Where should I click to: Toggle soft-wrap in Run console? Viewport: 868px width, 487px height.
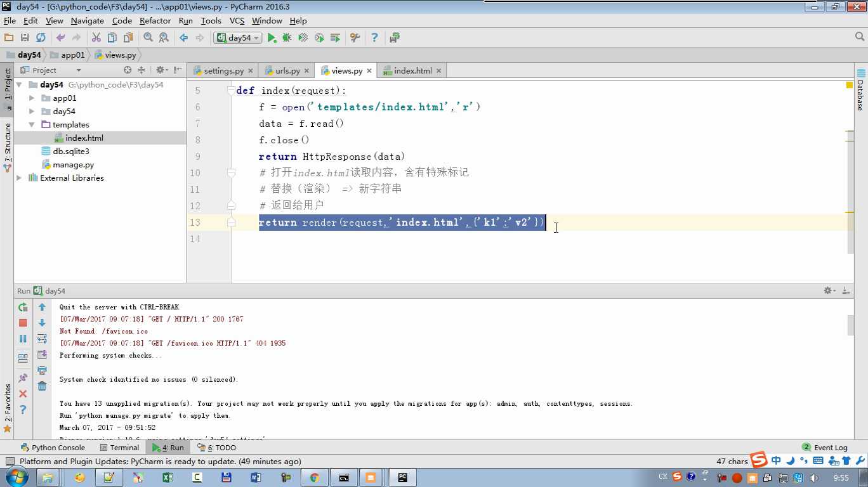point(42,339)
